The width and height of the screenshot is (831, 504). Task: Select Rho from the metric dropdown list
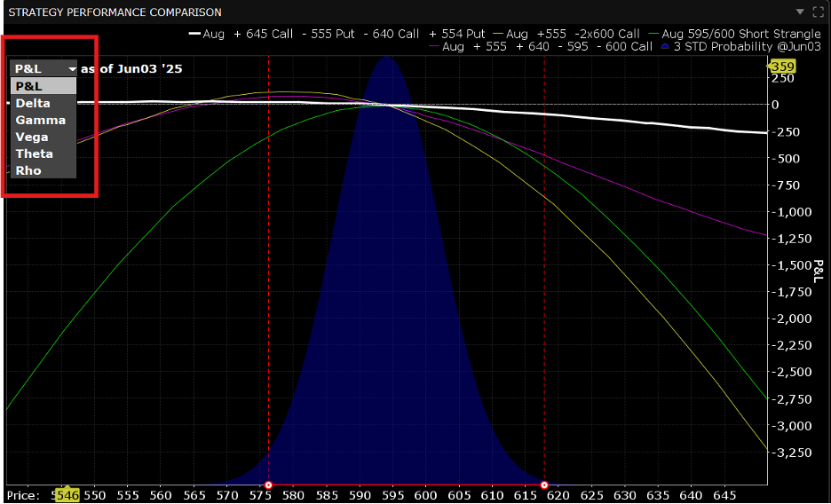[44, 170]
